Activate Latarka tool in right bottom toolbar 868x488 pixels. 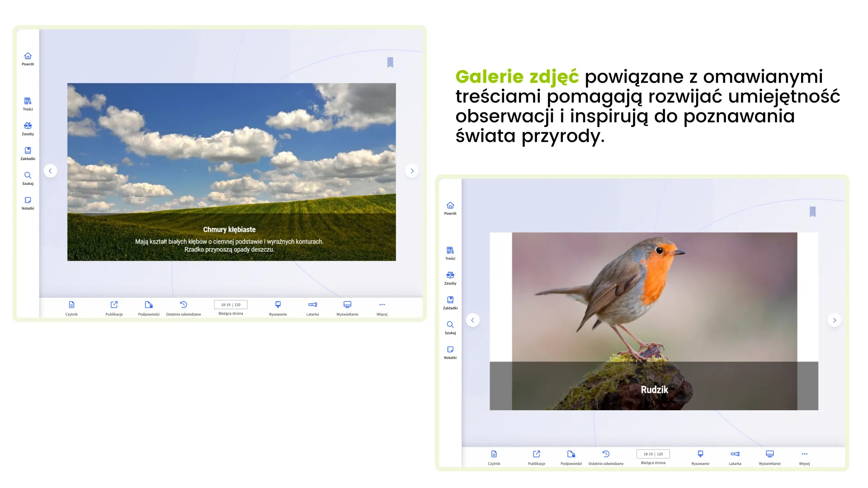735,455
